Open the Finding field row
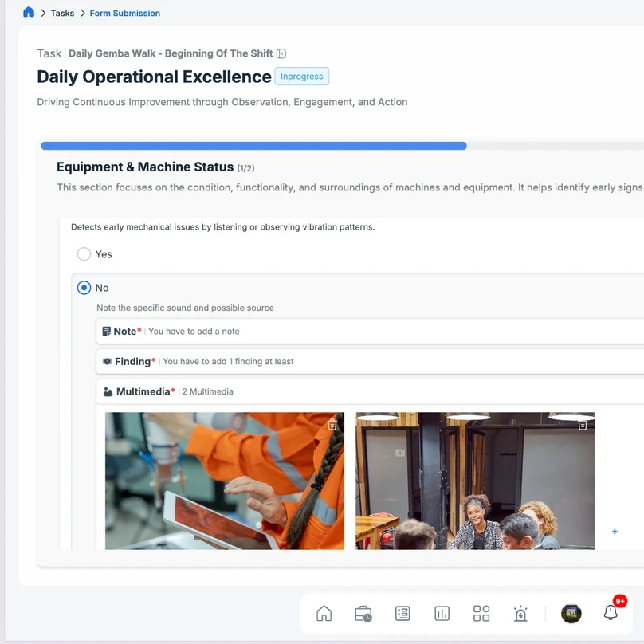The width and height of the screenshot is (644, 644). pyautogui.click(x=370, y=361)
